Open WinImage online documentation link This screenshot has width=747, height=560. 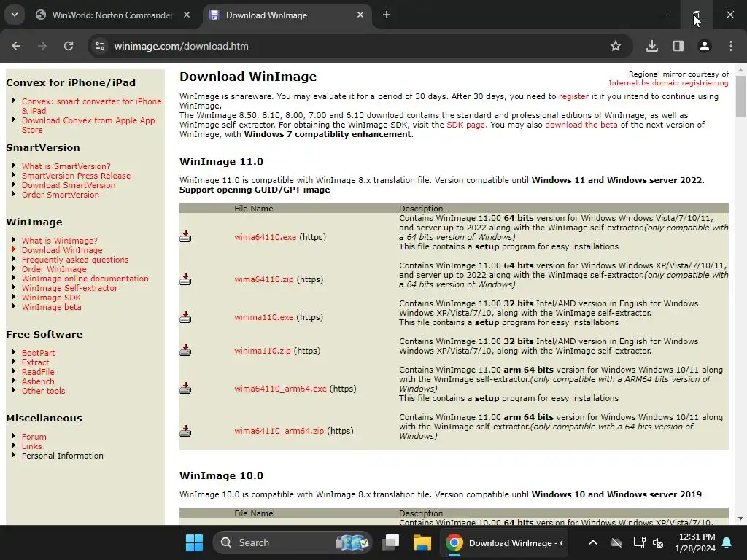[85, 279]
